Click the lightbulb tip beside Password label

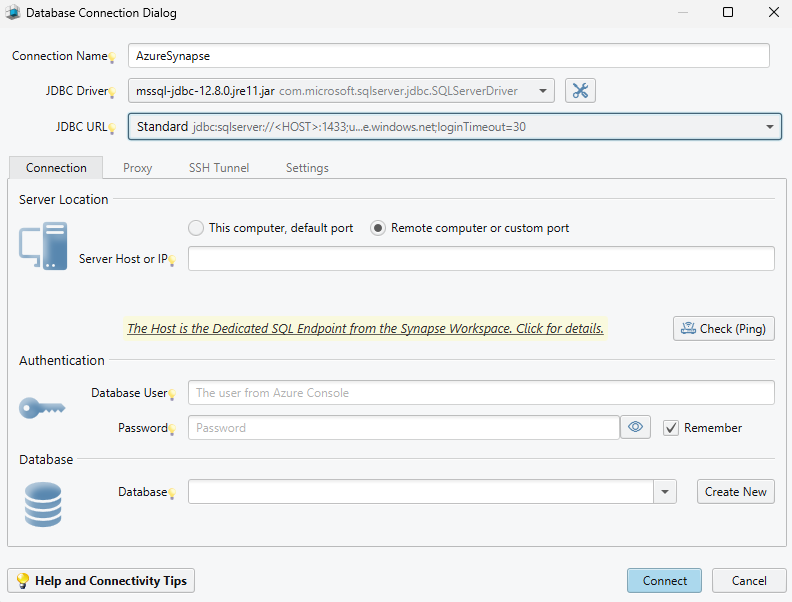click(x=172, y=430)
